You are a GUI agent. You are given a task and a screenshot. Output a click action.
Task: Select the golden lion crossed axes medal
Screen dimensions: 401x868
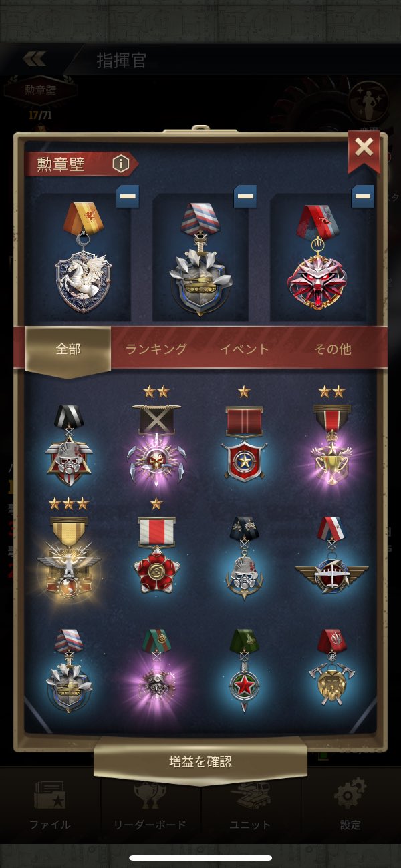click(332, 668)
